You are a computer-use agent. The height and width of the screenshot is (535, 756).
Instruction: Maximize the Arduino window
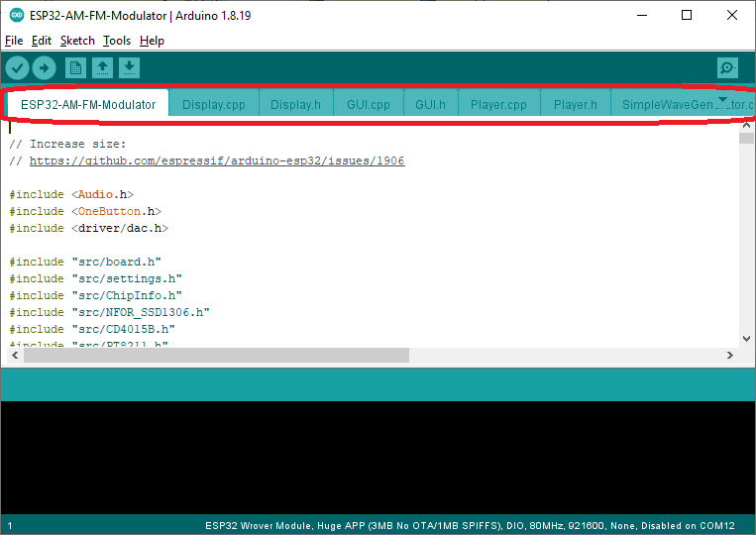click(x=687, y=16)
